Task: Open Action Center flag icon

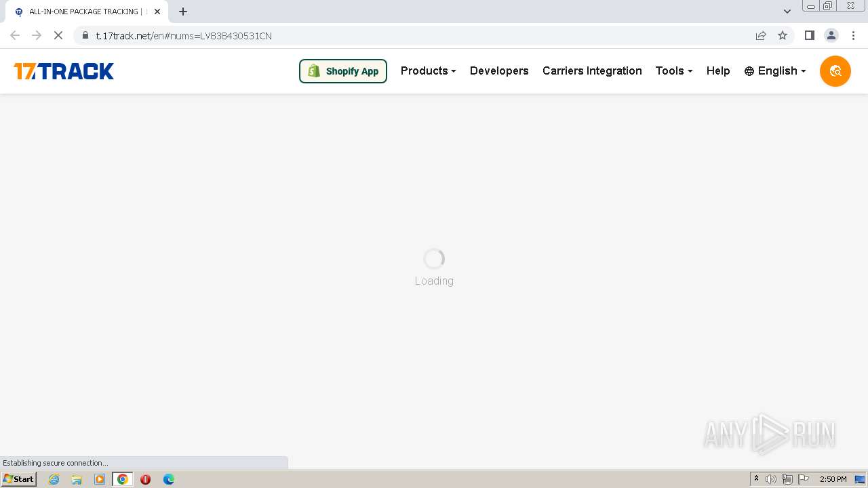Action: click(x=804, y=479)
